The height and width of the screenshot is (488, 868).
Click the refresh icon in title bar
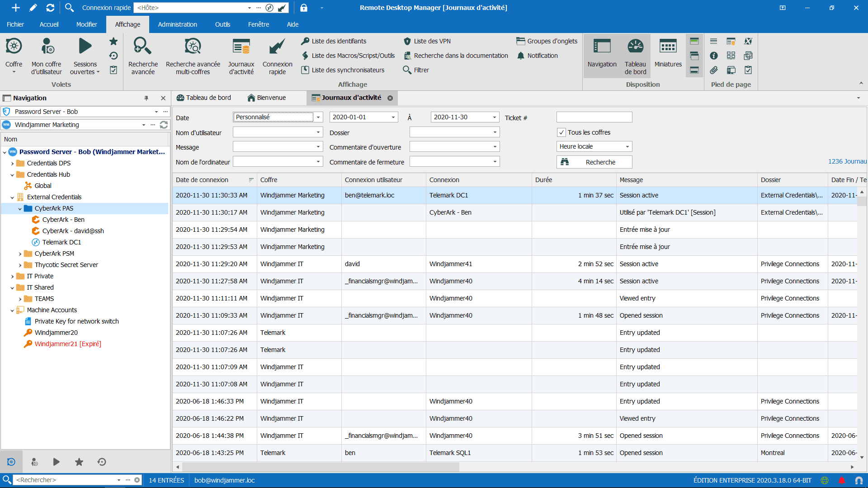[50, 8]
